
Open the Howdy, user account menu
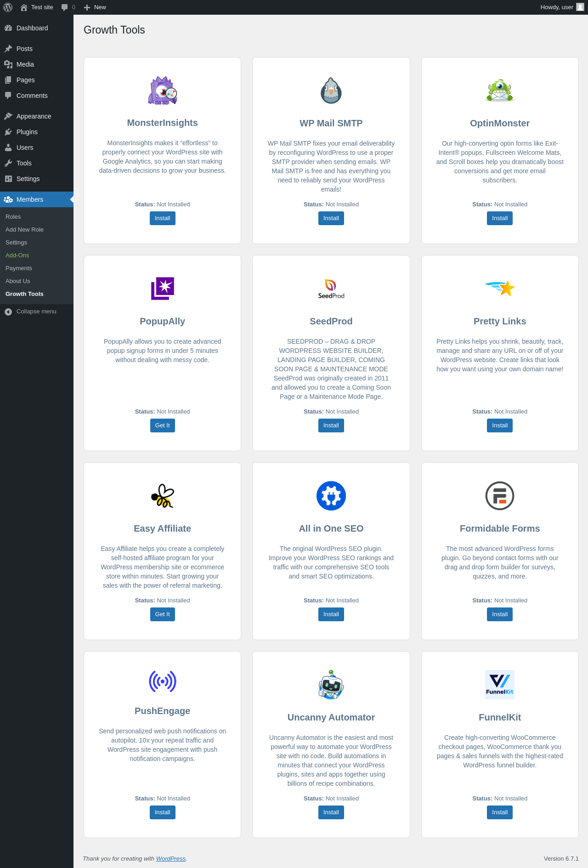pos(562,7)
